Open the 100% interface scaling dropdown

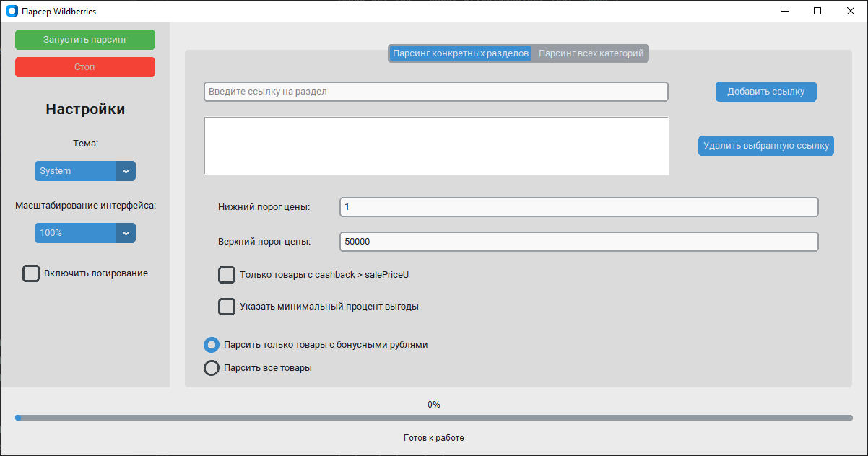85,233
